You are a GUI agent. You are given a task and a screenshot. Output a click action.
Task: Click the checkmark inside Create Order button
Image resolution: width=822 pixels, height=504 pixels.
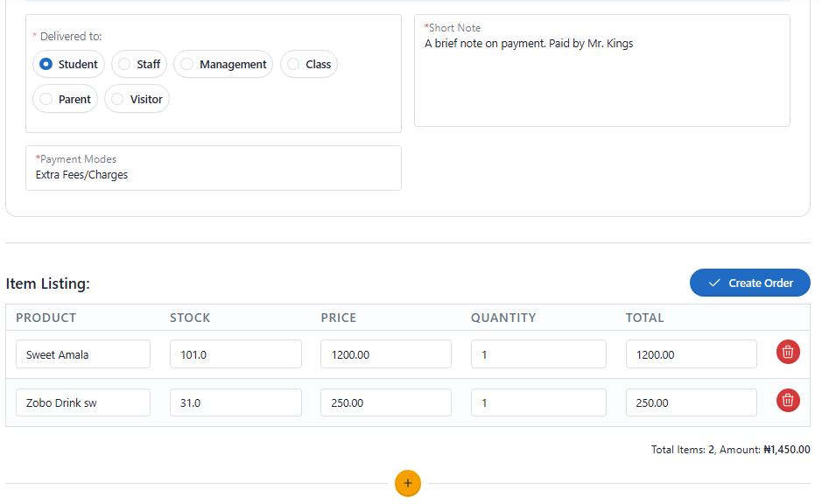click(714, 283)
